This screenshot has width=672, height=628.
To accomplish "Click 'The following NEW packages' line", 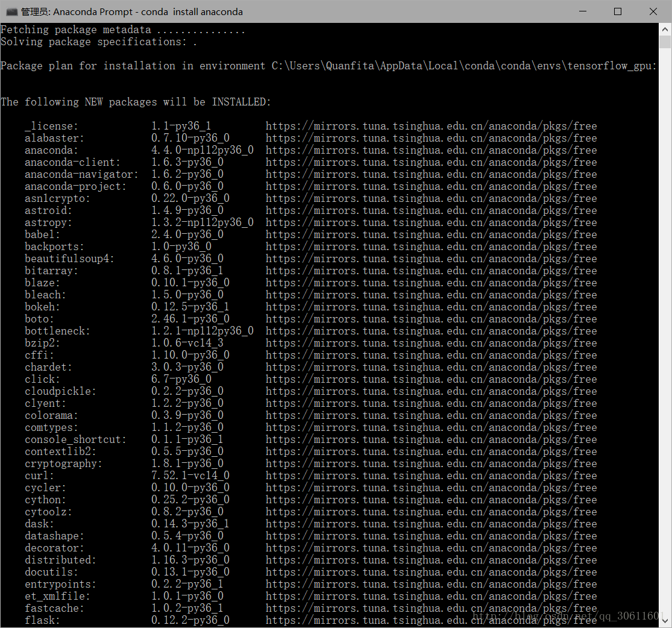I will 136,102.
